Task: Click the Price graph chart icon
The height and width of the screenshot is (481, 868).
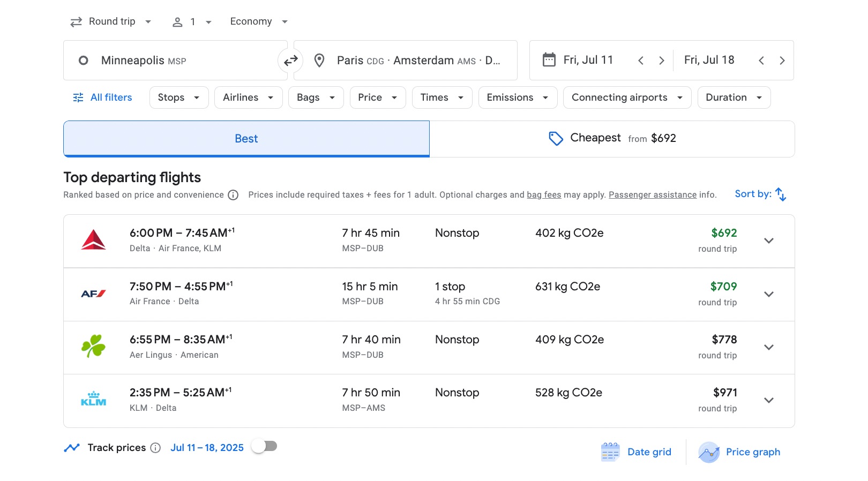Action: pos(709,452)
